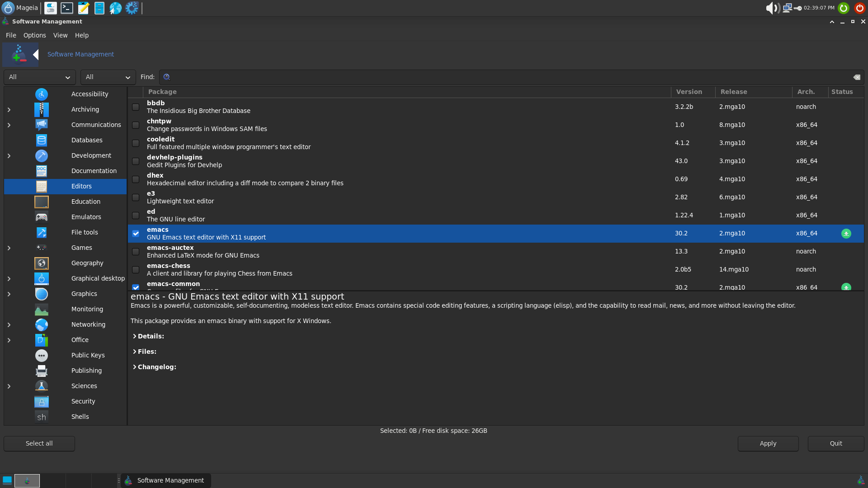Select the Emulators gamepad icon
Image resolution: width=868 pixels, height=488 pixels.
coord(41,217)
